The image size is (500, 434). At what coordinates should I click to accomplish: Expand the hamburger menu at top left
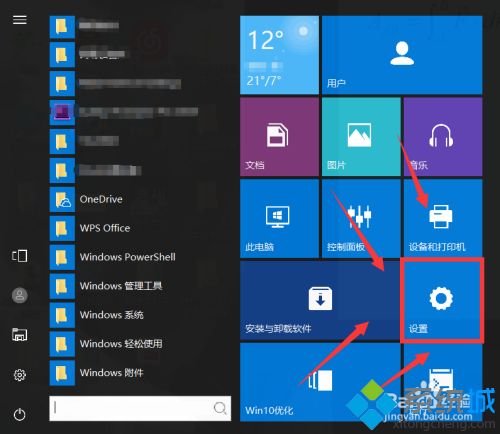pos(19,20)
